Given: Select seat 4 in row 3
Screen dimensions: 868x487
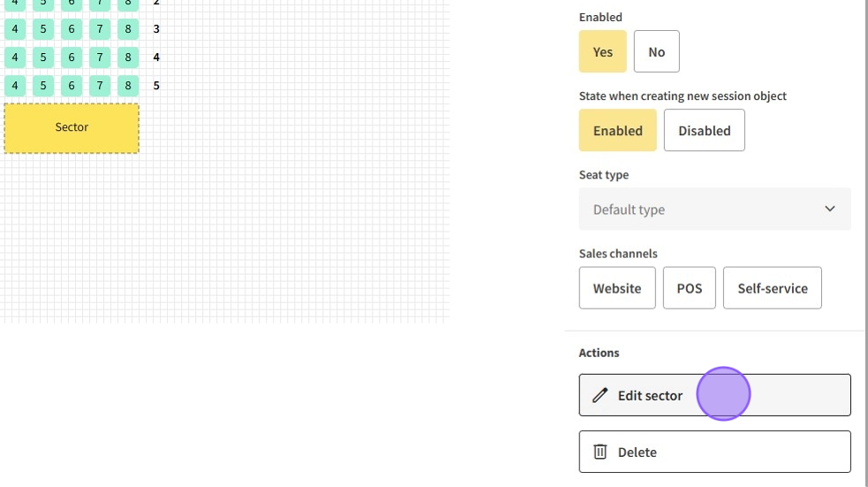Looking at the screenshot, I should 15,29.
